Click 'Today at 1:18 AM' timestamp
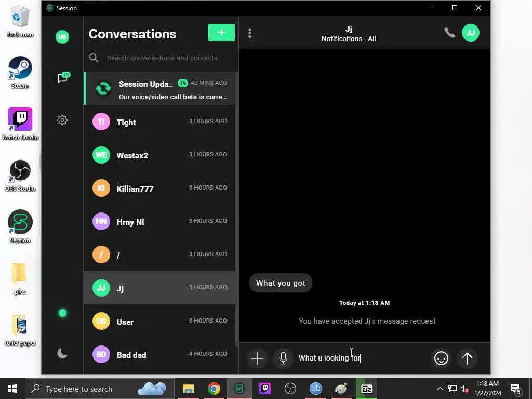The width and height of the screenshot is (532, 399). tap(364, 303)
